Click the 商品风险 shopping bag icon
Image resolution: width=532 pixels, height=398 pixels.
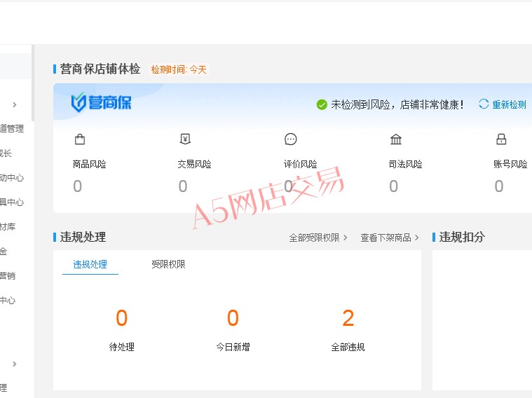[x=80, y=139]
